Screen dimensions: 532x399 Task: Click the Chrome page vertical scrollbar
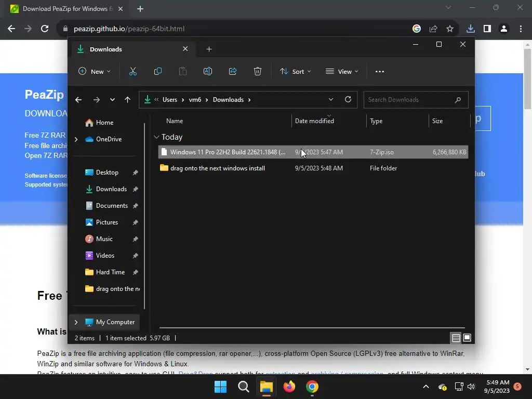coord(527,79)
